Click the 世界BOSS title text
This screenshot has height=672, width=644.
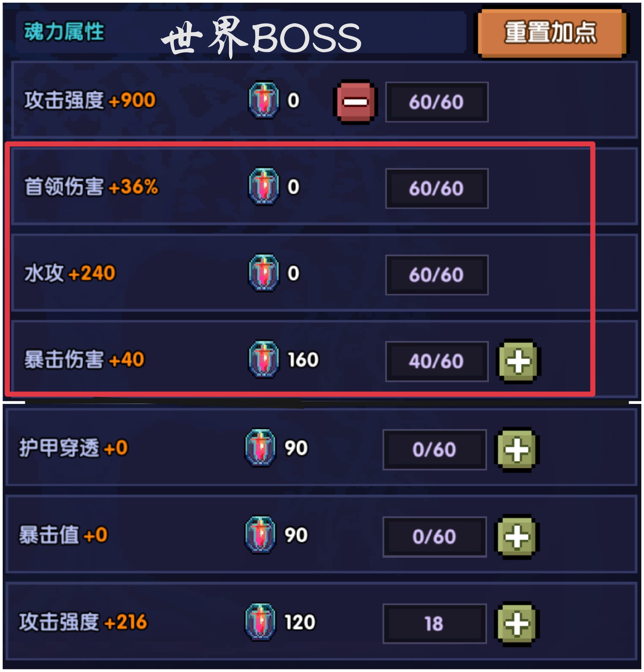click(x=261, y=37)
